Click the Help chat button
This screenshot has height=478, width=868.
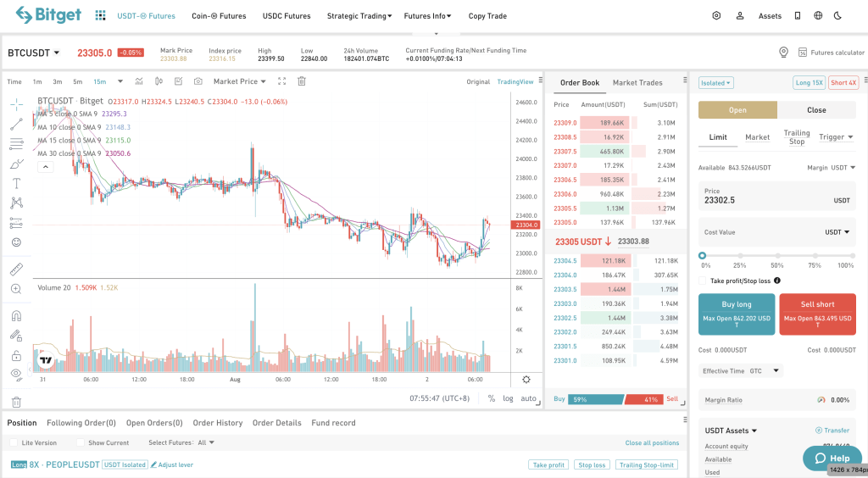click(x=832, y=458)
